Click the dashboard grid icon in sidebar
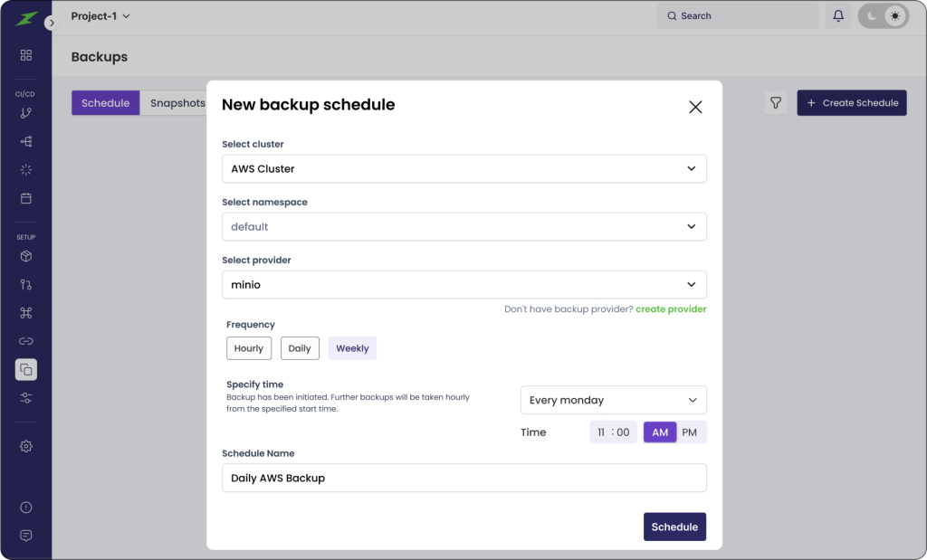 click(26, 55)
